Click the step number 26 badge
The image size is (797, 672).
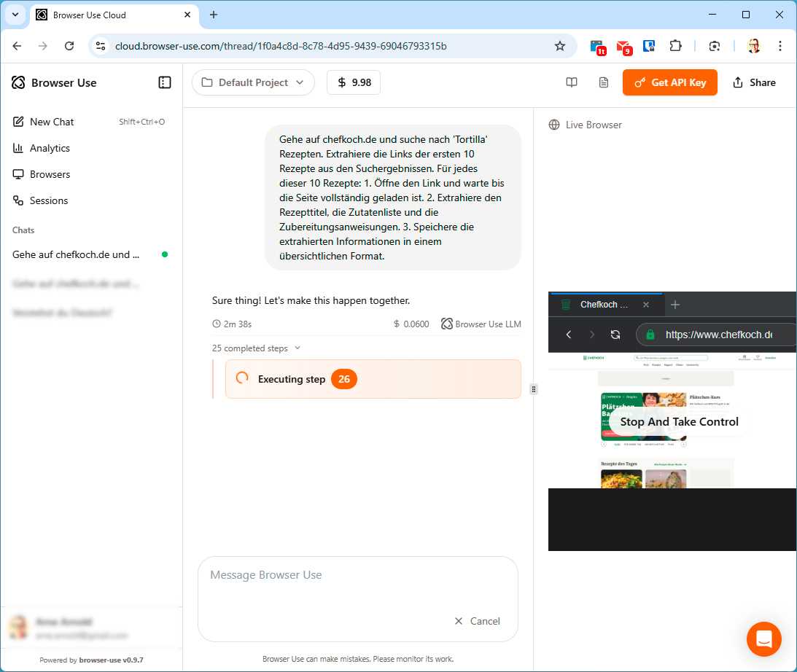pyautogui.click(x=344, y=379)
